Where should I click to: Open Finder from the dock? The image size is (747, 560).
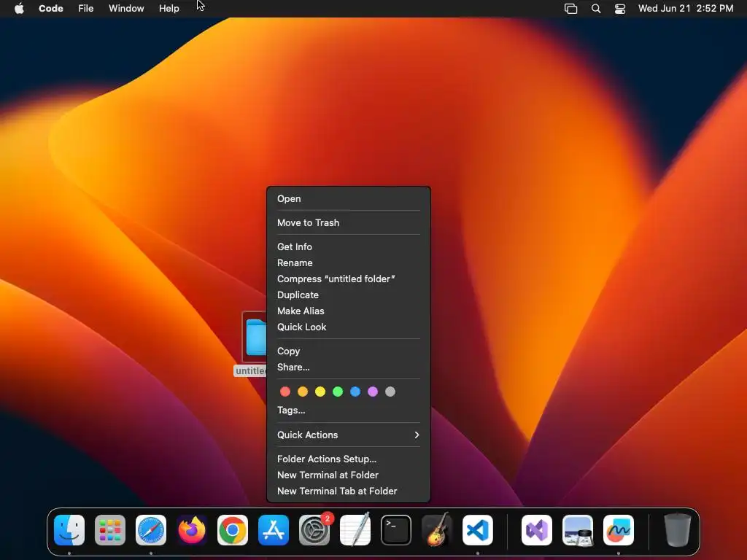pyautogui.click(x=69, y=530)
